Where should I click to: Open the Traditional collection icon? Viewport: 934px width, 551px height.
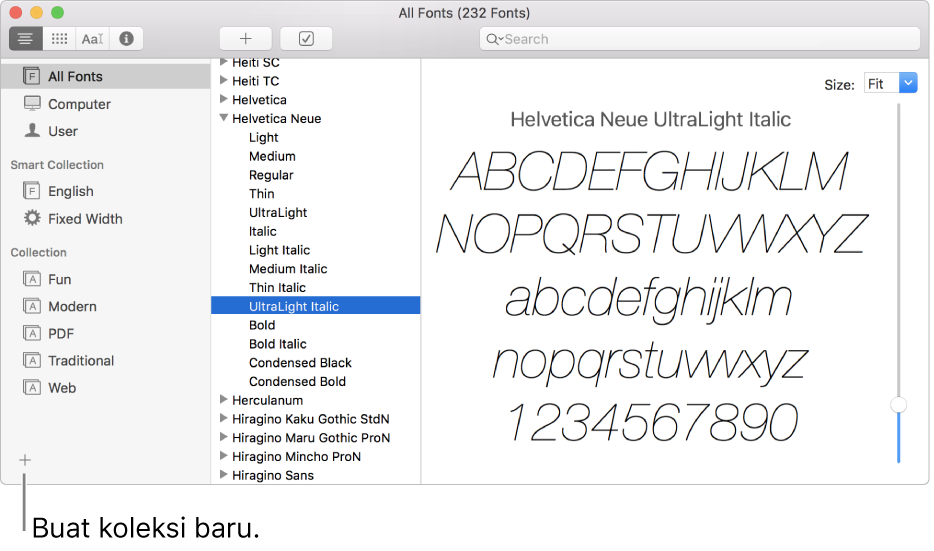coord(32,360)
